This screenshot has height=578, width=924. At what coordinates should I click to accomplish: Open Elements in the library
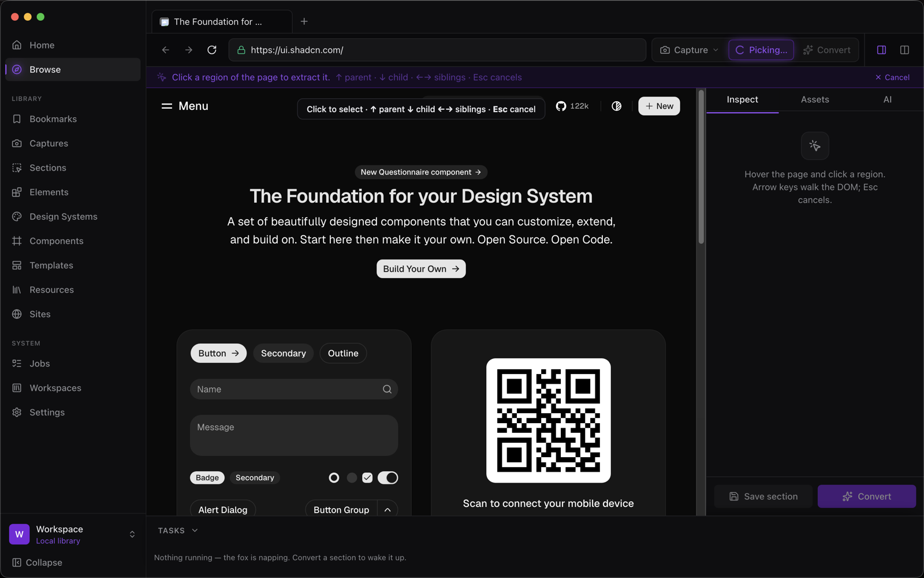click(x=73, y=192)
